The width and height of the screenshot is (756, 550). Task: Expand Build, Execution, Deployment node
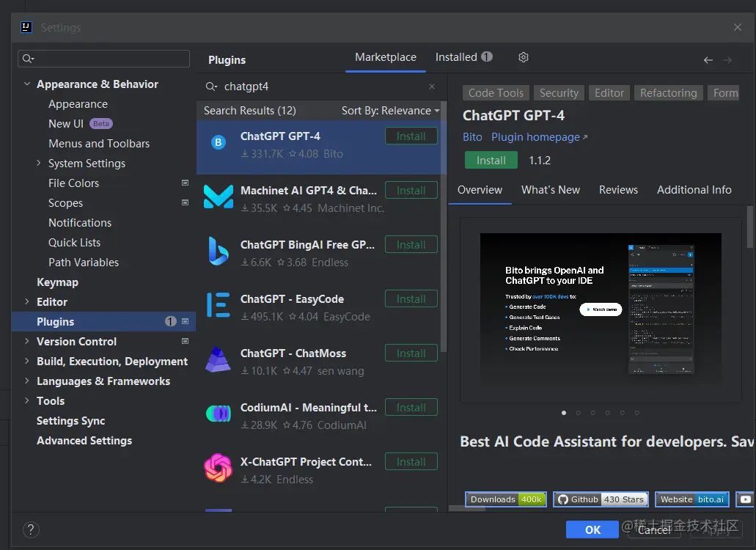click(27, 361)
